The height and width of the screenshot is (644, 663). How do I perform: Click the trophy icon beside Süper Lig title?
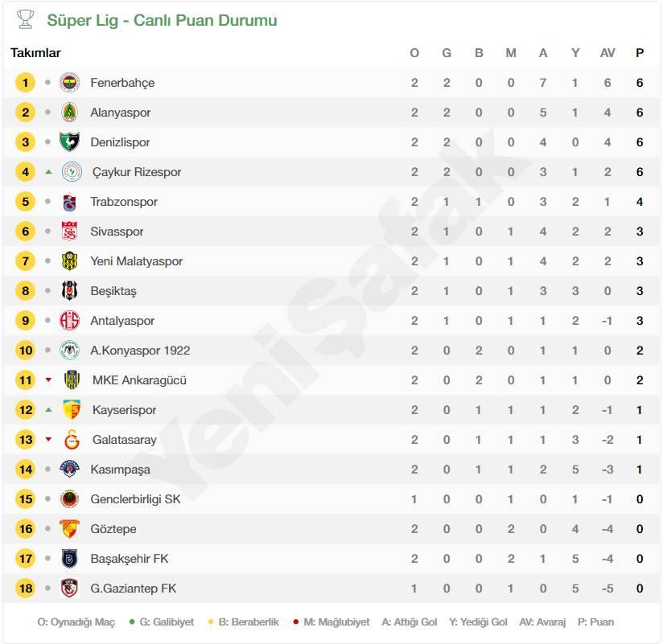(25, 19)
